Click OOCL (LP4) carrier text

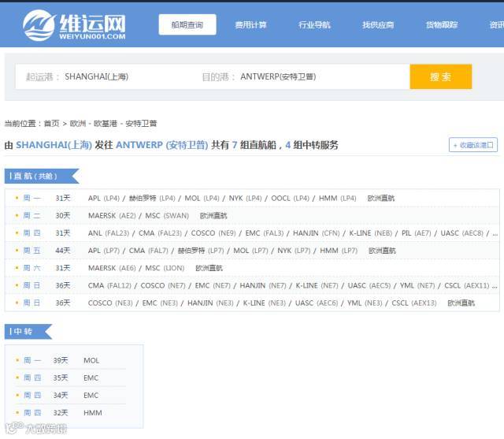click(291, 198)
